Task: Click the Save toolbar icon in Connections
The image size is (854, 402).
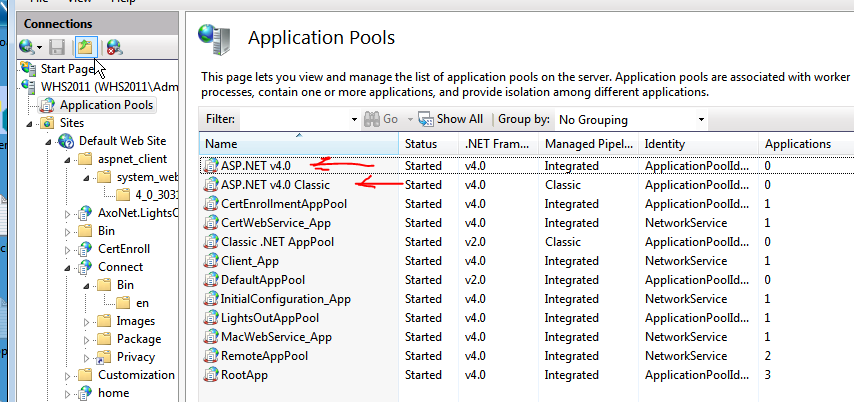Action: 57,47
